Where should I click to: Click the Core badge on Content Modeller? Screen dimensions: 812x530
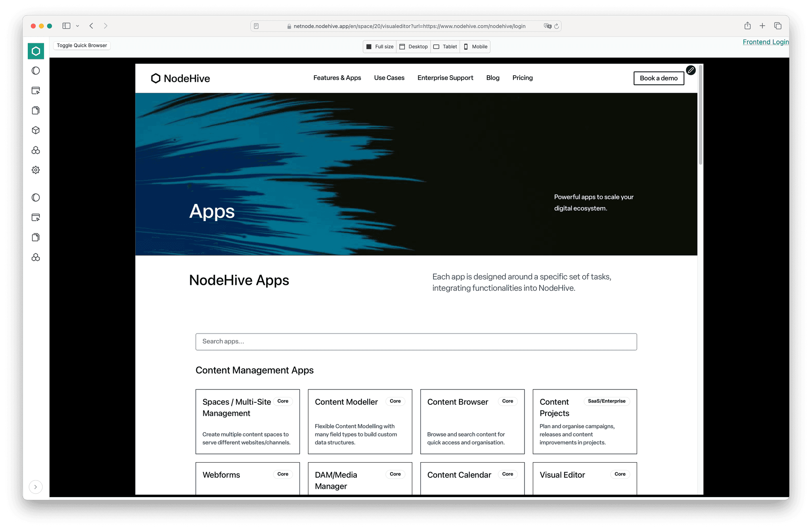[395, 401]
